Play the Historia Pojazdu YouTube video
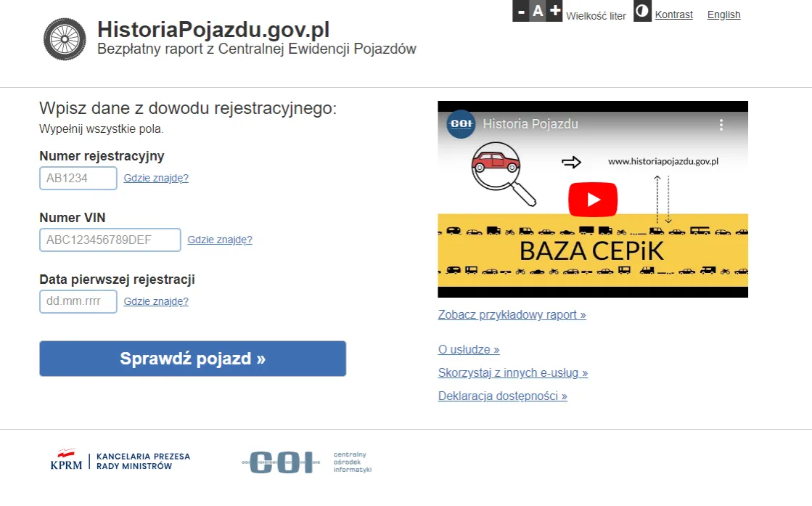 (593, 200)
